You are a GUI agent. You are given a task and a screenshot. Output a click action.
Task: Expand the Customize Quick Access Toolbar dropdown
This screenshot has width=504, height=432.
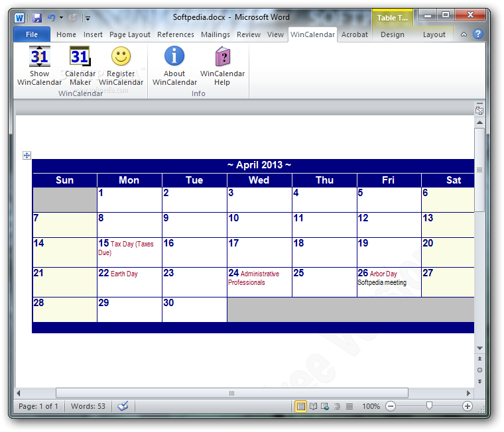(88, 18)
